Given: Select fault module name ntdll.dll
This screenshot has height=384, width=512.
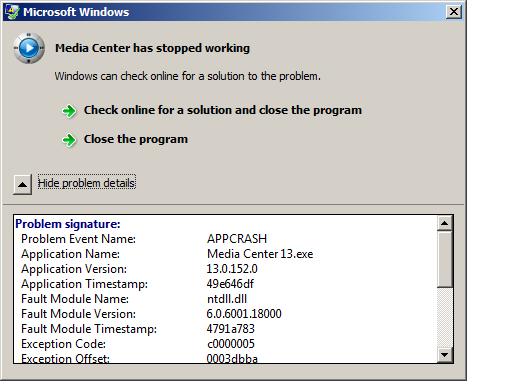Looking at the screenshot, I should pos(227,299).
